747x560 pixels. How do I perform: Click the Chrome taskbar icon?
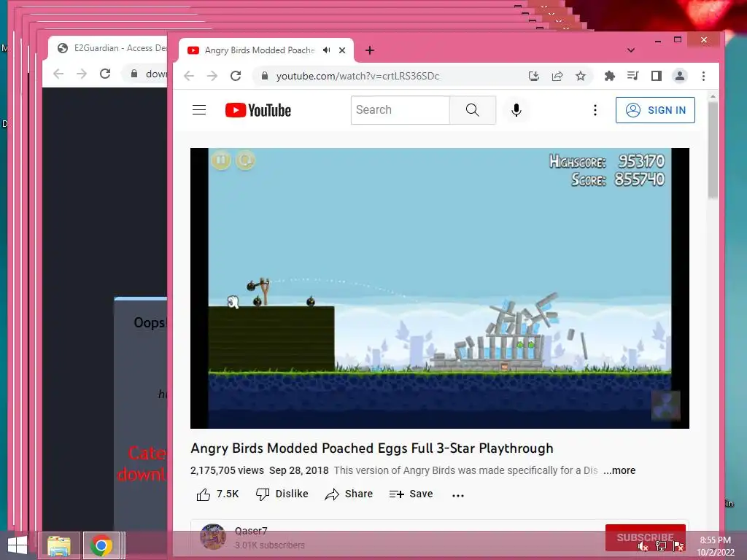pyautogui.click(x=101, y=545)
